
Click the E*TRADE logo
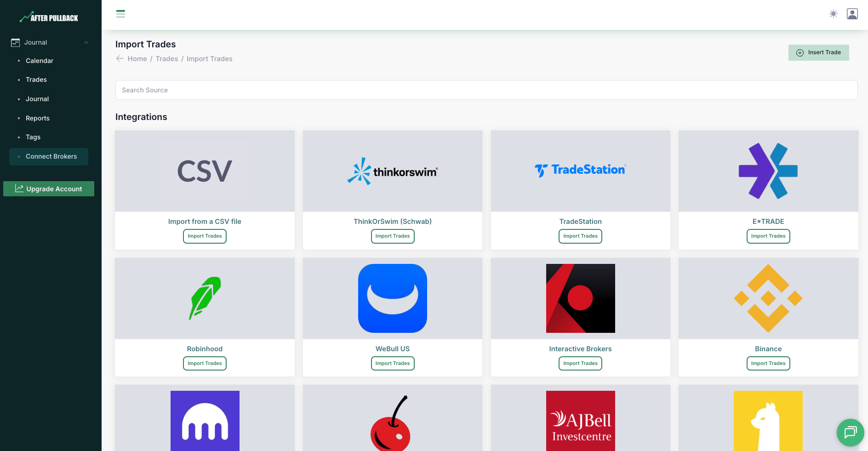[x=768, y=171]
